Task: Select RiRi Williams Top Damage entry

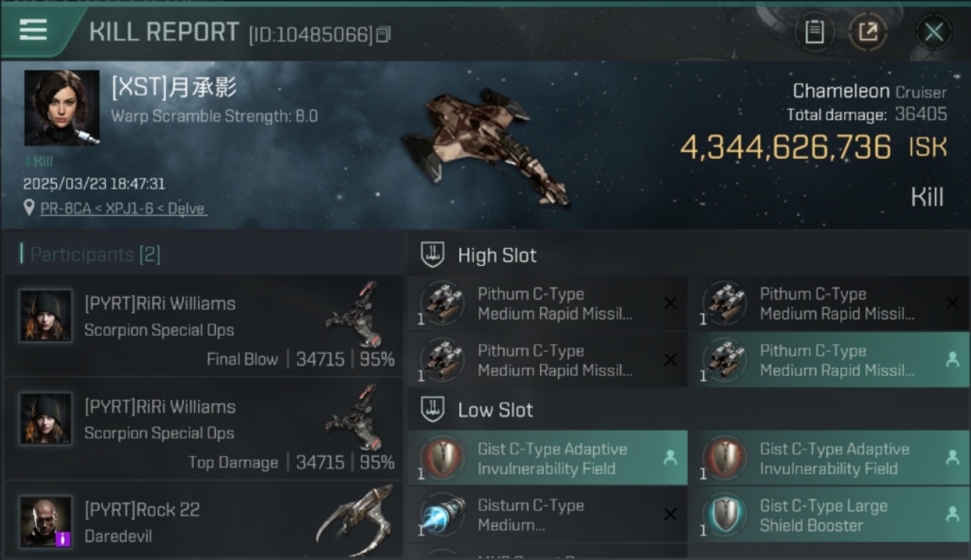Action: 203,429
